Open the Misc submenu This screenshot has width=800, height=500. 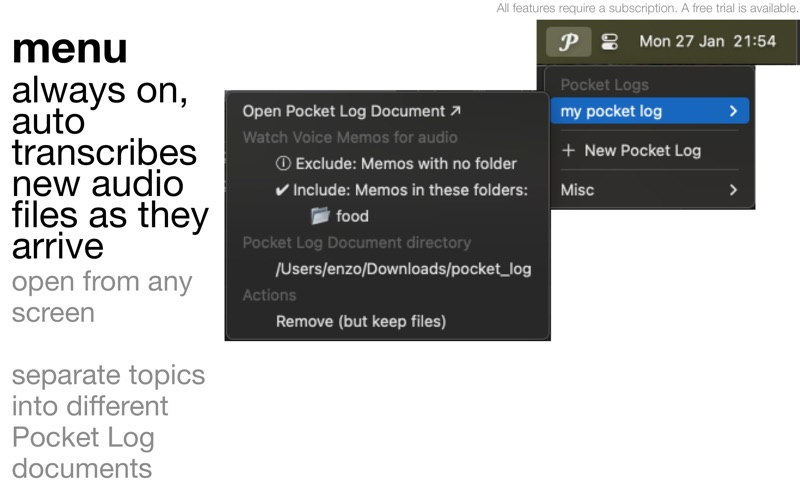click(649, 190)
